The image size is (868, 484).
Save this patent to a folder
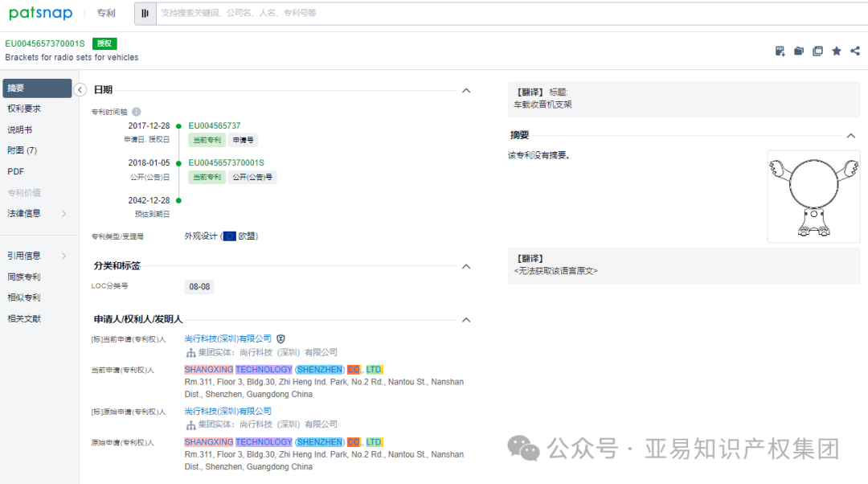point(798,51)
